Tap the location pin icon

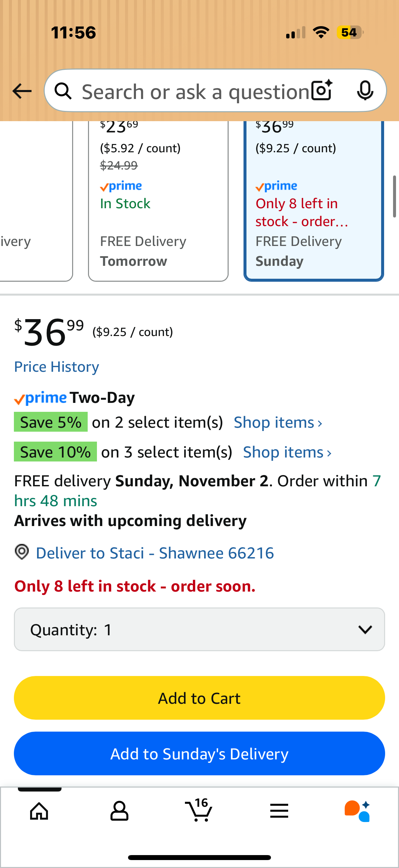tap(22, 552)
